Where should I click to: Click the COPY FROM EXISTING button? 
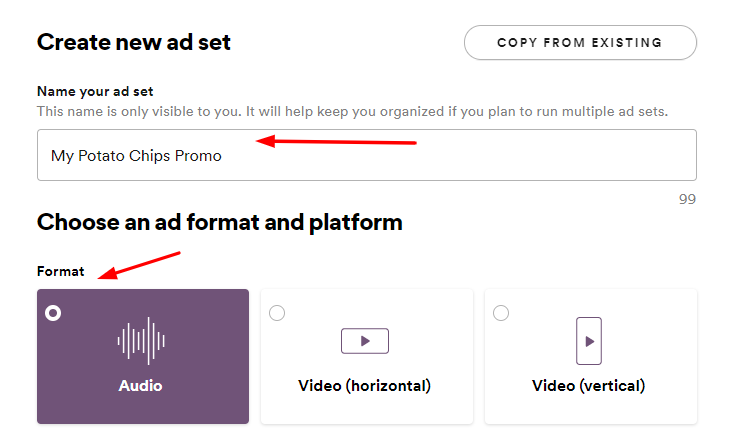pyautogui.click(x=580, y=43)
